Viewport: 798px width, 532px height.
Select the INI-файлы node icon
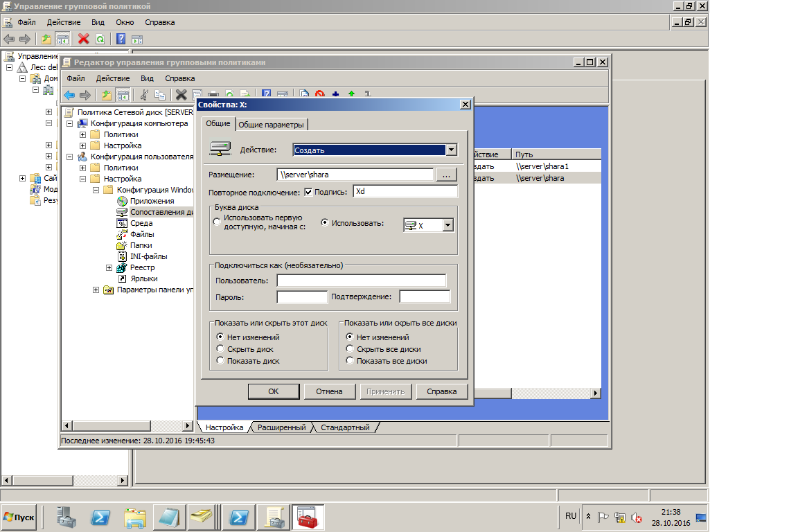[x=122, y=256]
